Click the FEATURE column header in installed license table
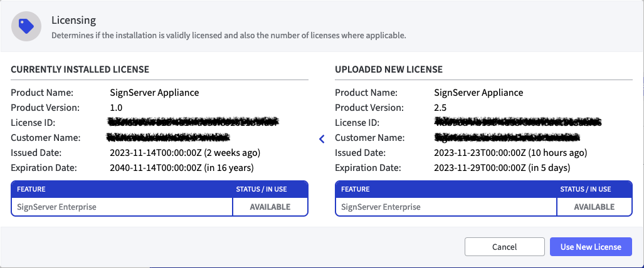 31,189
